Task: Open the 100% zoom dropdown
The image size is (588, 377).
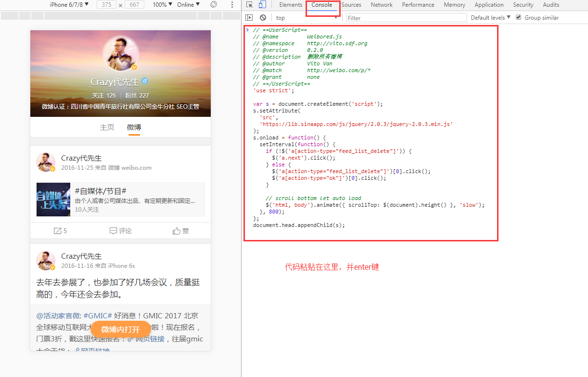Action: (163, 4)
